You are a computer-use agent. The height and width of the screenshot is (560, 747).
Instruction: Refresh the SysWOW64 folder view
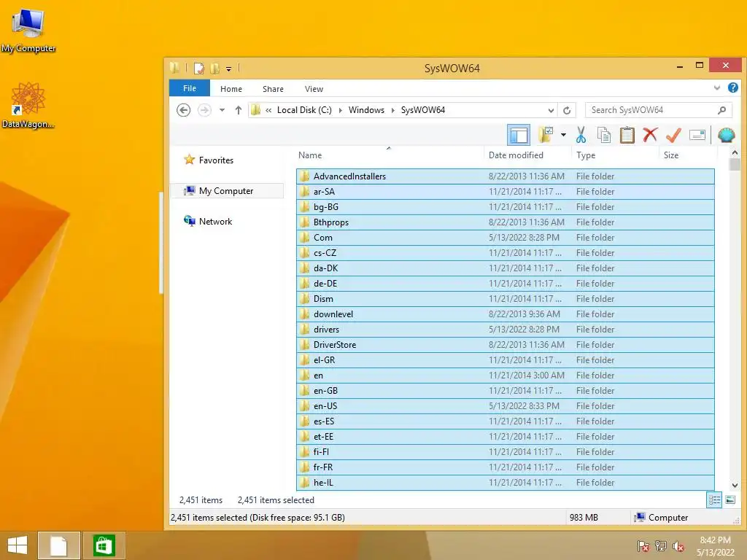point(567,111)
